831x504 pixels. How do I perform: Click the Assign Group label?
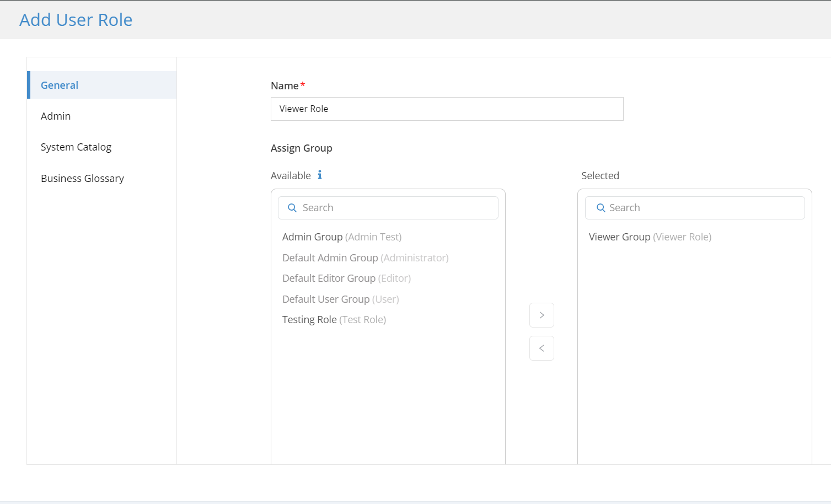point(302,148)
